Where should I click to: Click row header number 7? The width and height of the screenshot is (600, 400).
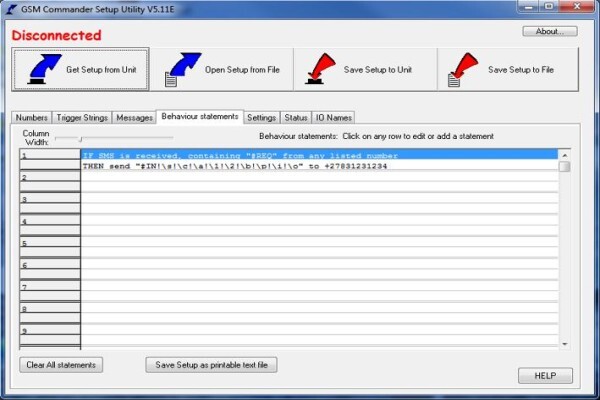coord(50,287)
